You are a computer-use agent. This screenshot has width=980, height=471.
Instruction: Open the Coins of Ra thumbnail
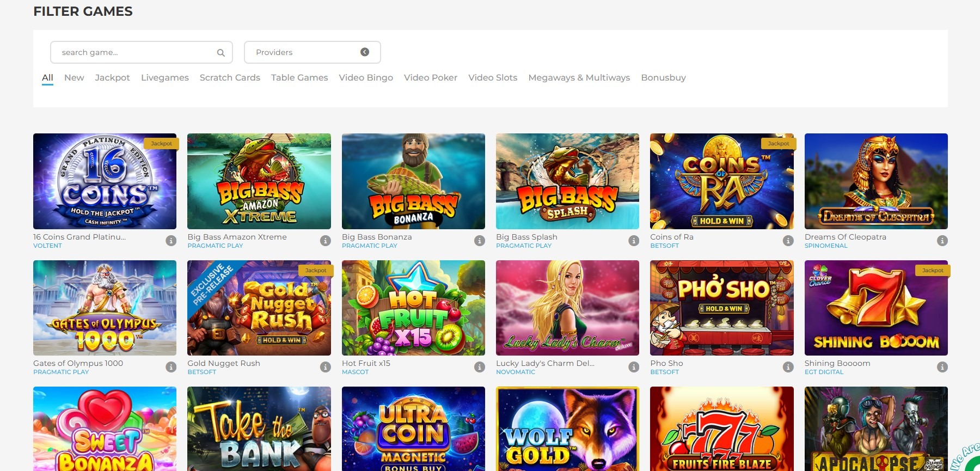[722, 181]
